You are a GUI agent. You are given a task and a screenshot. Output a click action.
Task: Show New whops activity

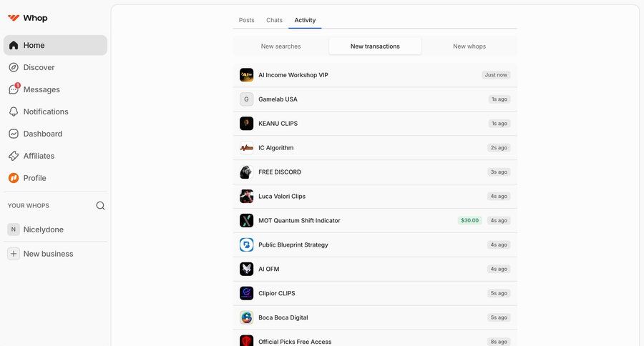469,46
